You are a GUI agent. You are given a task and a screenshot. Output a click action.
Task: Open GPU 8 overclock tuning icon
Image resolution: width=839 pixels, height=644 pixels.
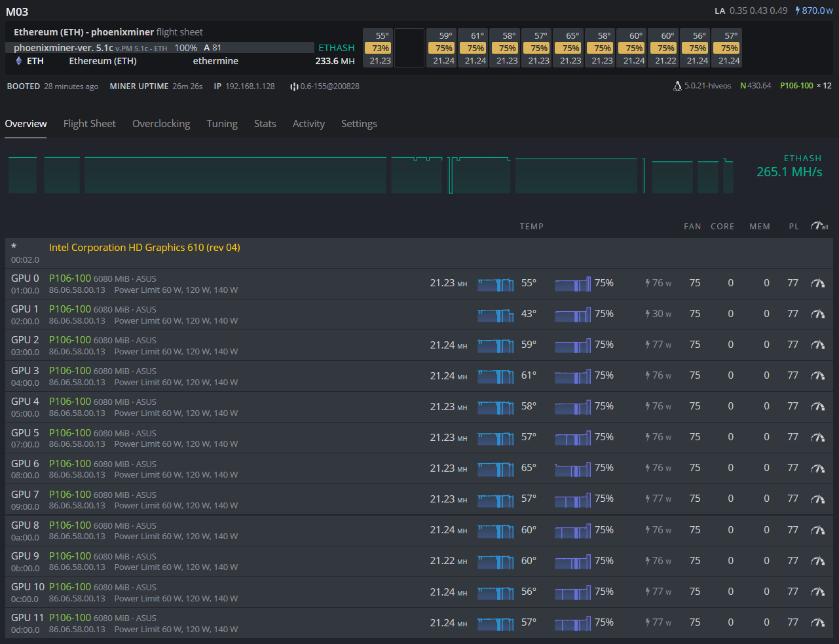tap(817, 530)
